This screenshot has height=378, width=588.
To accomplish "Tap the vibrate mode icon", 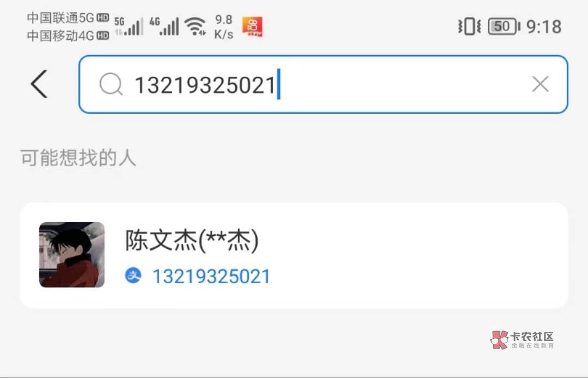I will pyautogui.click(x=469, y=27).
